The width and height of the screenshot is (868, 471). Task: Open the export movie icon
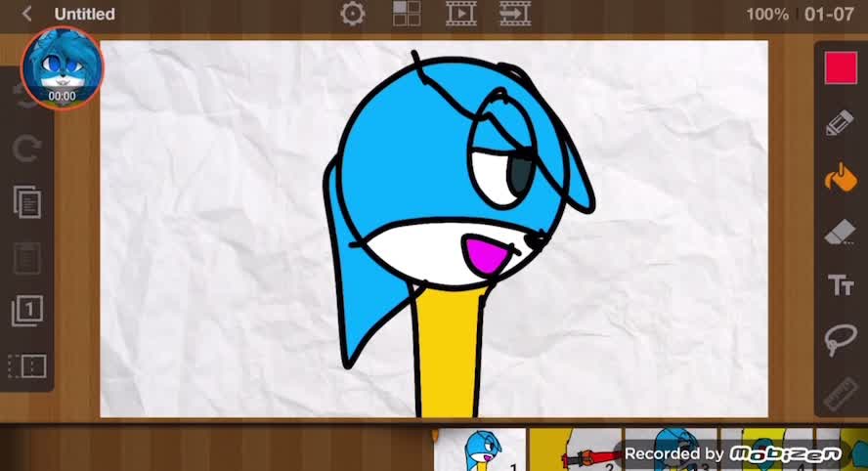click(515, 14)
